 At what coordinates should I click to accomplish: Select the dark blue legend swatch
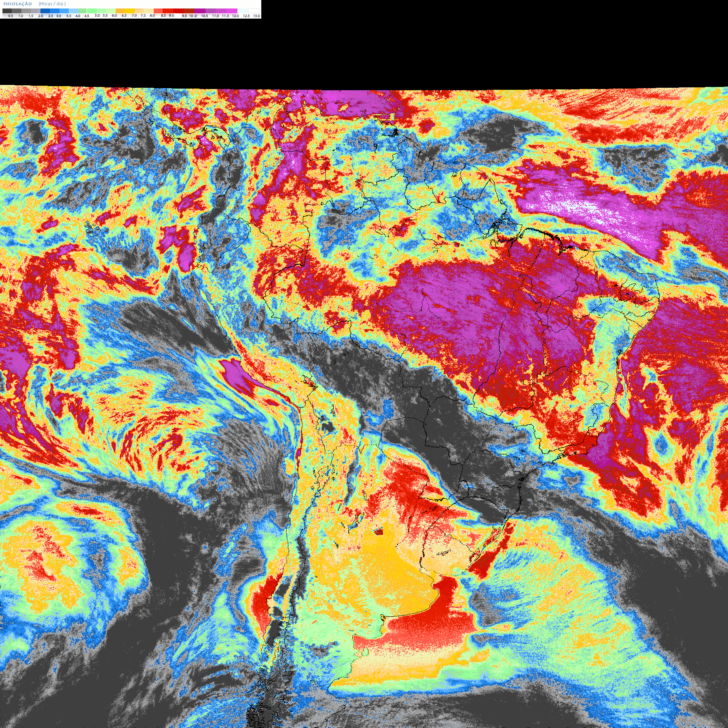click(45, 11)
